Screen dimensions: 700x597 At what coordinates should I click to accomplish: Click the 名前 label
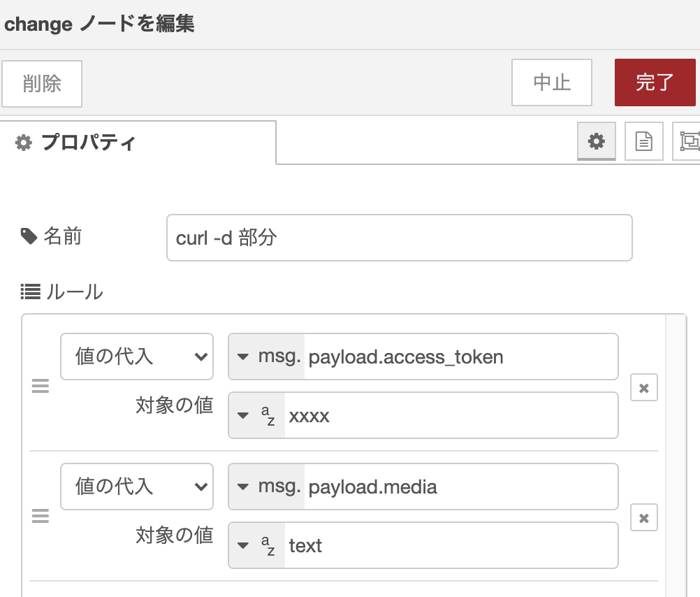(x=51, y=236)
